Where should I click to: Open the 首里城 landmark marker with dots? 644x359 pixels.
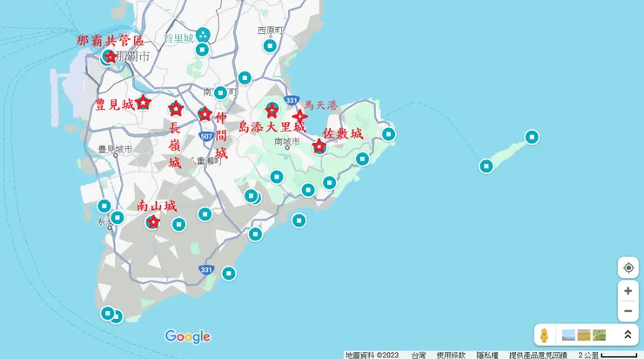click(203, 35)
